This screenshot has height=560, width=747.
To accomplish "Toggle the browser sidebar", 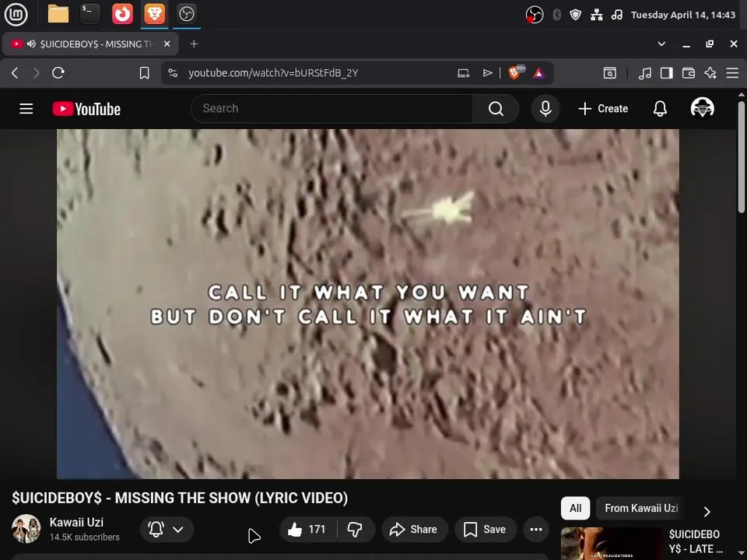I will (667, 73).
